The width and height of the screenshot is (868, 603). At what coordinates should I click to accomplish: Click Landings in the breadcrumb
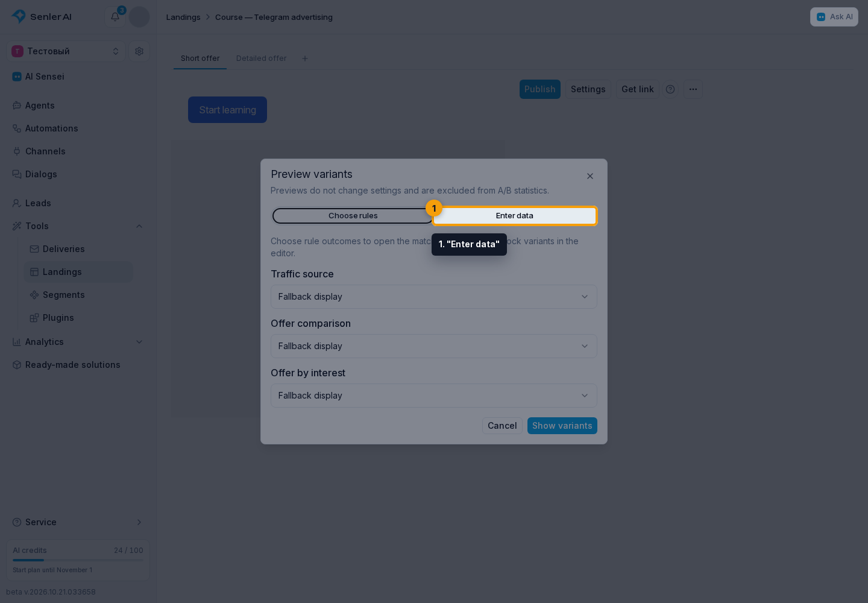[183, 17]
